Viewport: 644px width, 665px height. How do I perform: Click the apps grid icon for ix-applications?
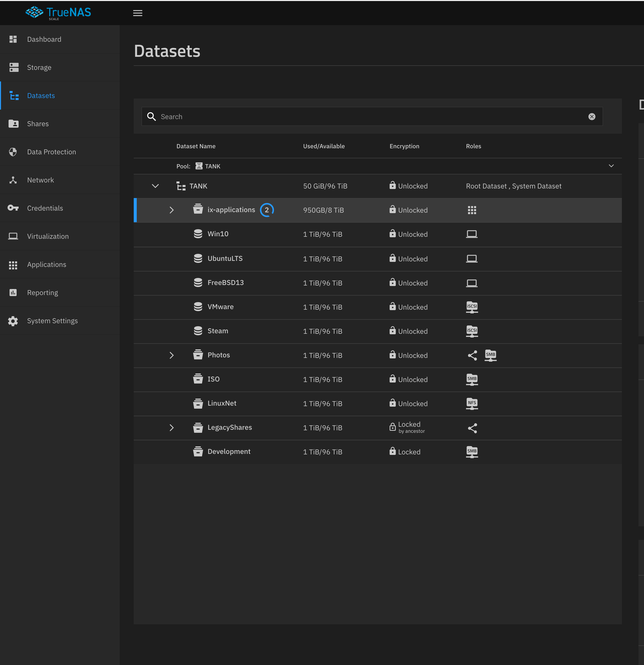pos(472,210)
